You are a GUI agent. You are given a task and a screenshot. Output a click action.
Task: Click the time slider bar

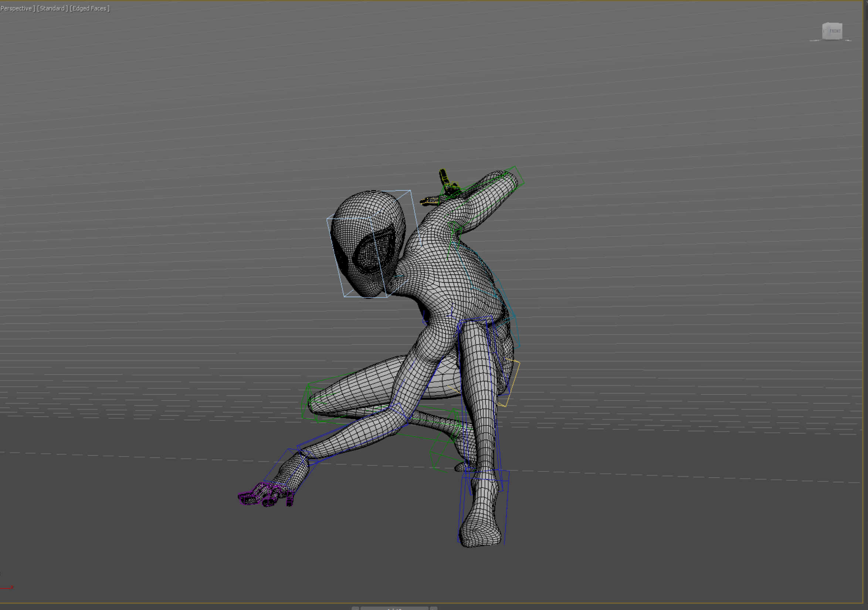pyautogui.click(x=394, y=608)
